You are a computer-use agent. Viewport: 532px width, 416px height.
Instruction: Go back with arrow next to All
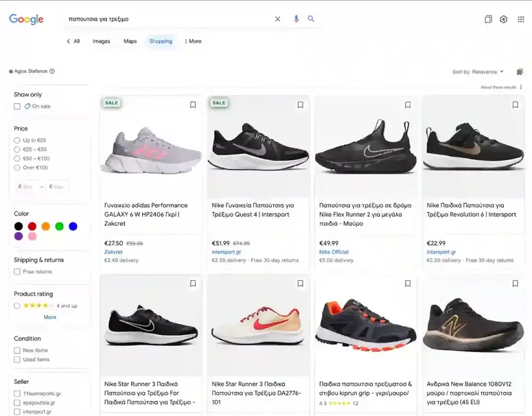pyautogui.click(x=69, y=41)
